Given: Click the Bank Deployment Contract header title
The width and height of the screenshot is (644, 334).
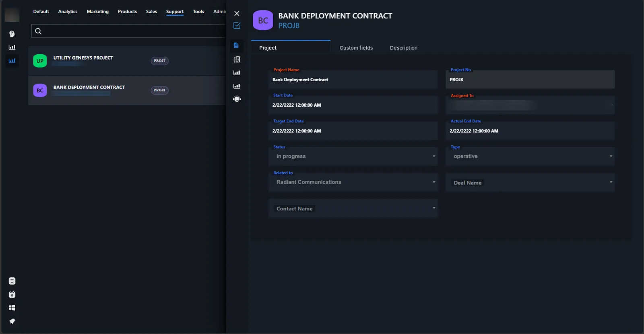Looking at the screenshot, I should coord(335,16).
